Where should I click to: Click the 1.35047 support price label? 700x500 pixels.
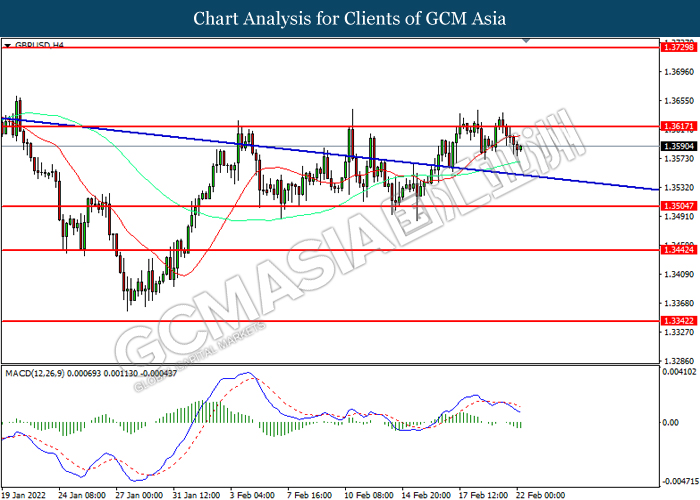coord(679,206)
